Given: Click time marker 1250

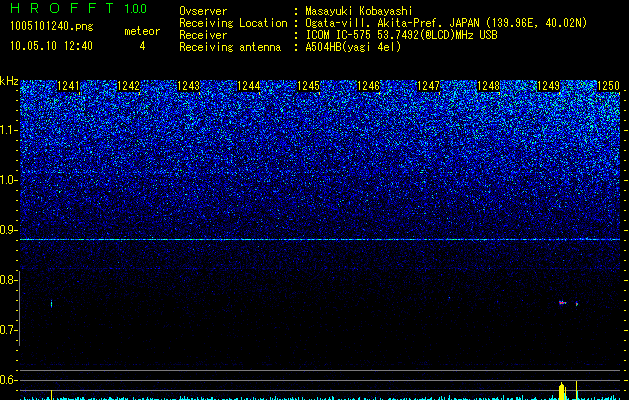Looking at the screenshot, I should [x=608, y=86].
